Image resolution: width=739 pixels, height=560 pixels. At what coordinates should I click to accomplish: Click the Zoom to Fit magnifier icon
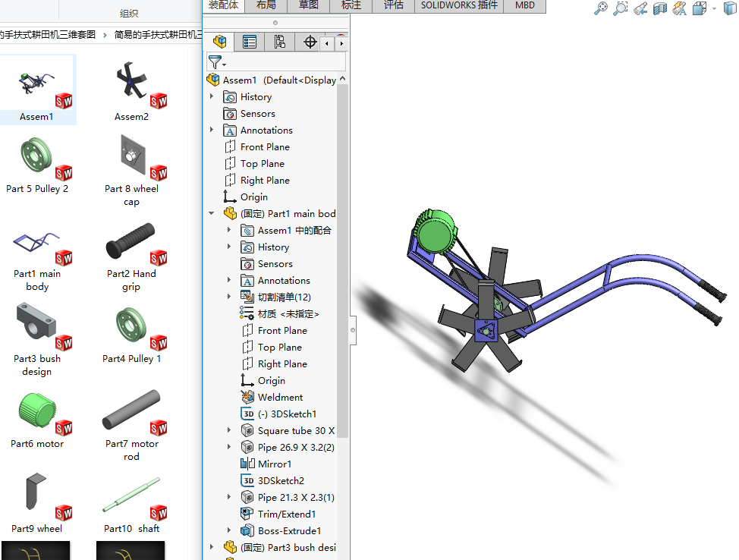[x=601, y=8]
